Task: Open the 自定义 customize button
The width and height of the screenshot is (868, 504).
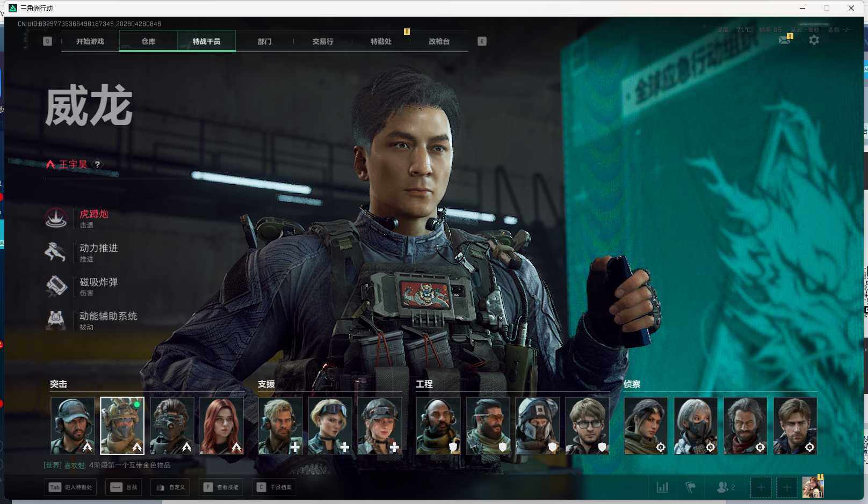Action: click(x=170, y=487)
